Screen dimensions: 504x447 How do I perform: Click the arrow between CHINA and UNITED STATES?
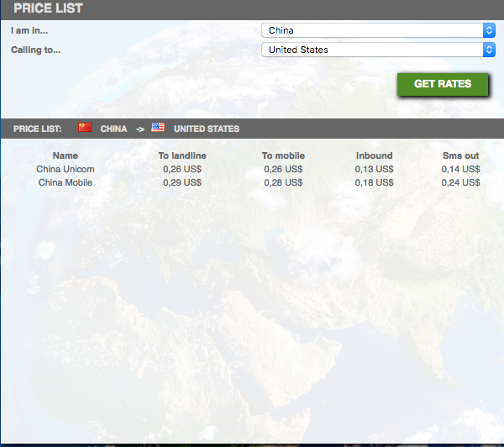pyautogui.click(x=140, y=129)
